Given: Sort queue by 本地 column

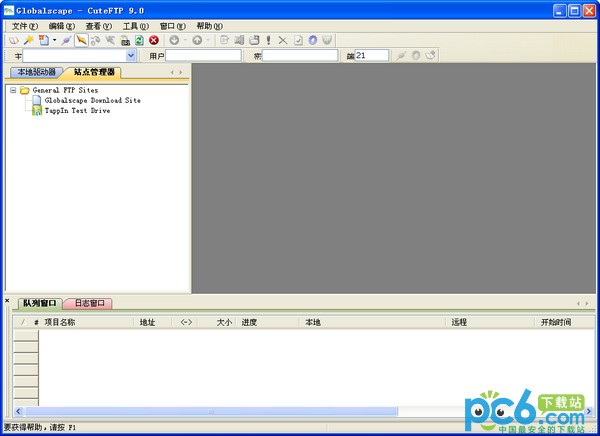Looking at the screenshot, I should 372,322.
